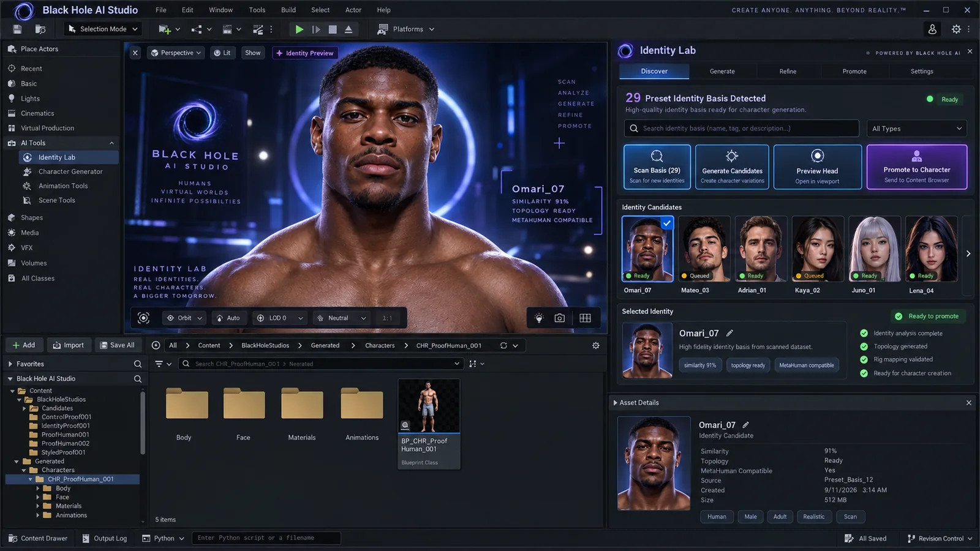The height and width of the screenshot is (551, 980).
Task: Collapse the Asset Details panel triangle
Action: point(615,403)
